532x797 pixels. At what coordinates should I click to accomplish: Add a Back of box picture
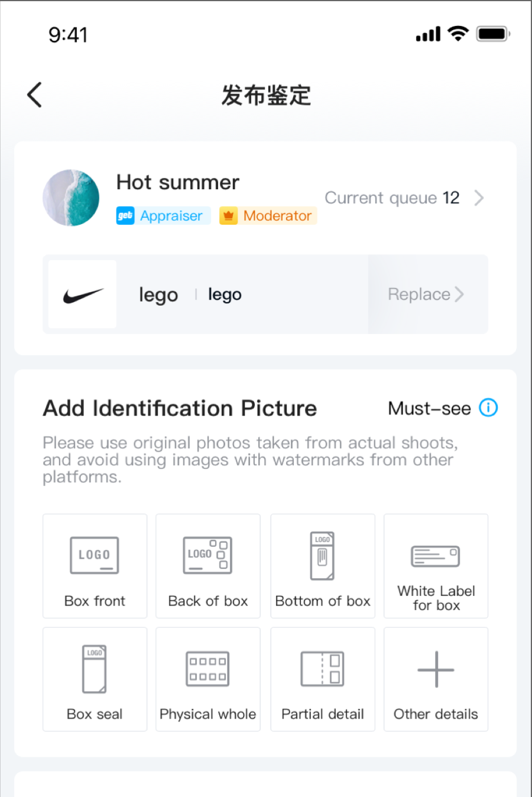(208, 566)
